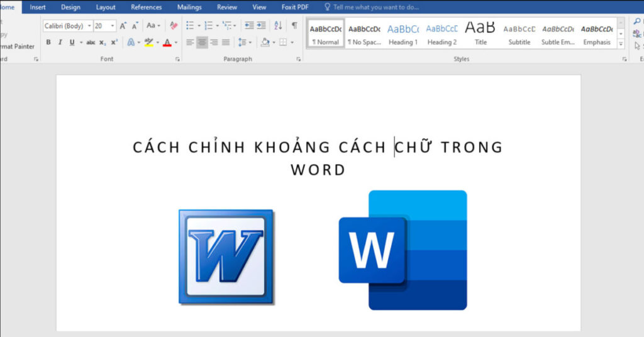This screenshot has width=644, height=337.
Task: Click the Format Painter button
Action: (17, 47)
